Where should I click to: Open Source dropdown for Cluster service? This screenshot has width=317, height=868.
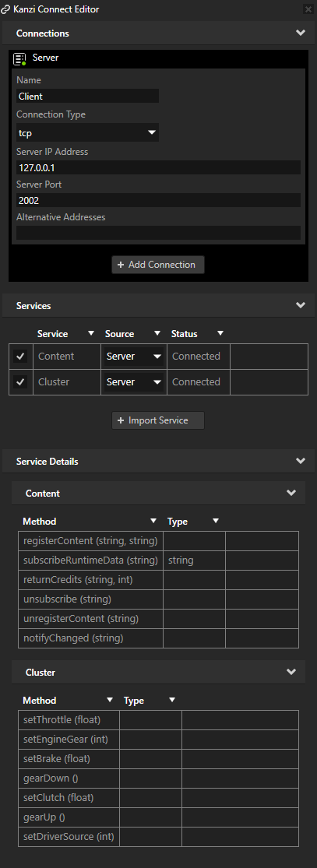click(x=133, y=382)
